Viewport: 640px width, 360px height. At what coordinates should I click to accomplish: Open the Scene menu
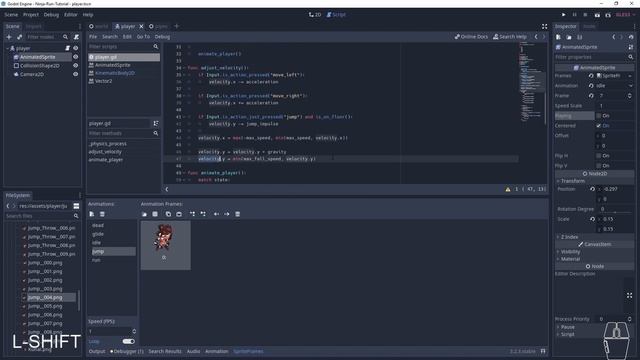point(11,15)
